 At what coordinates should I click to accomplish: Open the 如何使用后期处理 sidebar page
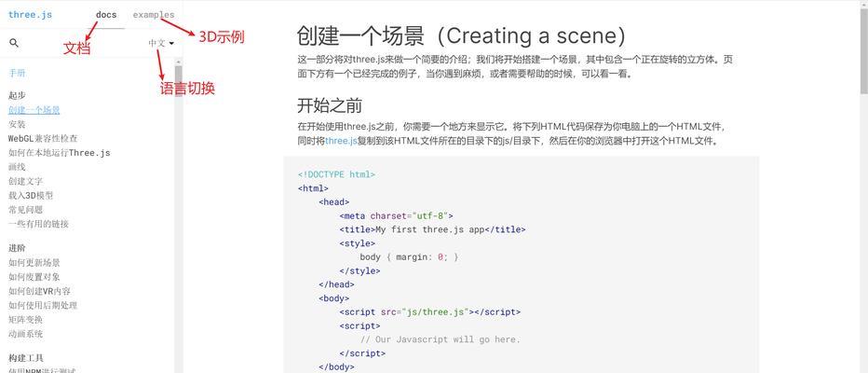click(x=43, y=305)
